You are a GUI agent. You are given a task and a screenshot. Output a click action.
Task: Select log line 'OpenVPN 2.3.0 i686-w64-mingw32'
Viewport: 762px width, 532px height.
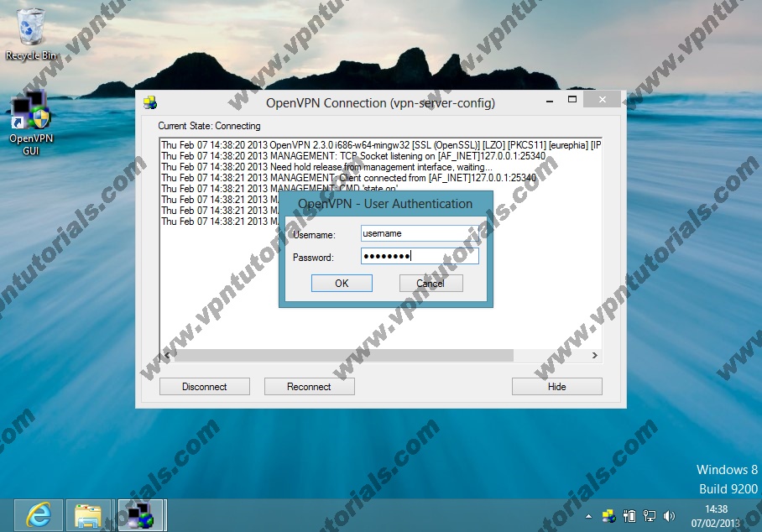(x=381, y=145)
